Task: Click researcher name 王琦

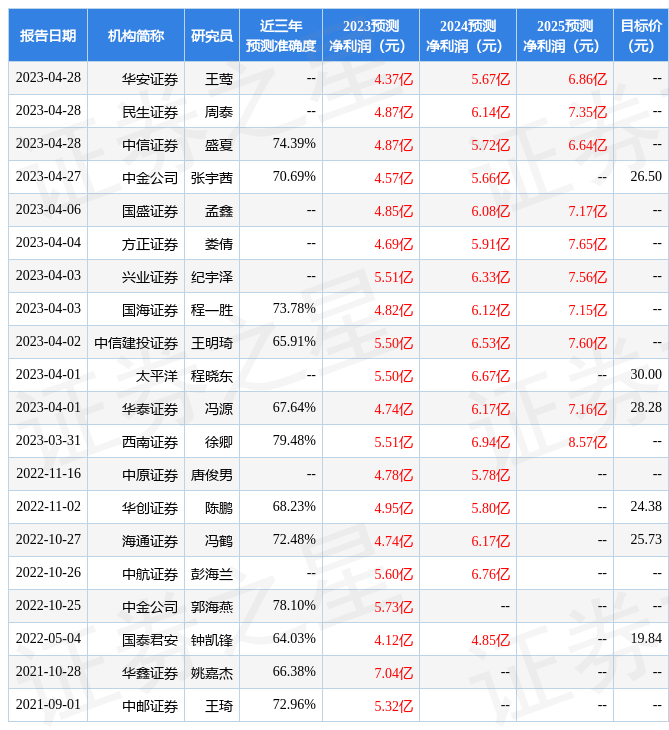Action: (x=219, y=706)
